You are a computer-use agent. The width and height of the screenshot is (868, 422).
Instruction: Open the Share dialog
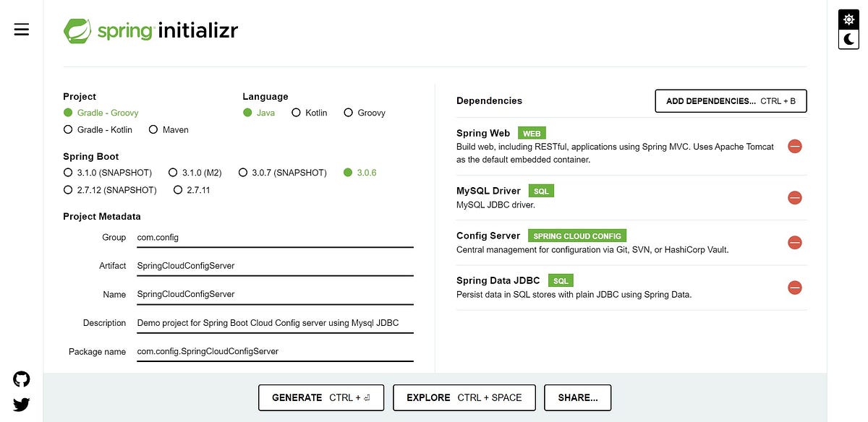tap(577, 397)
